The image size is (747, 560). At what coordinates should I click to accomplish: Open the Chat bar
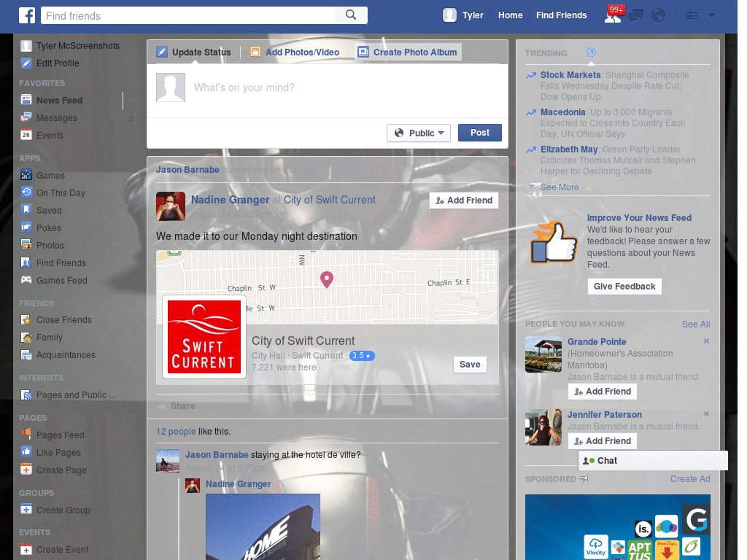(x=653, y=461)
